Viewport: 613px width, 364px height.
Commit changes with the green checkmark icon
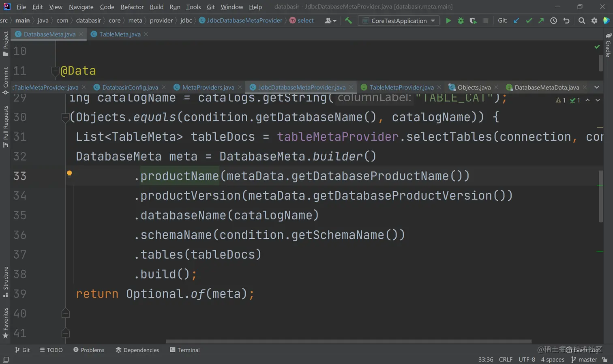click(529, 21)
